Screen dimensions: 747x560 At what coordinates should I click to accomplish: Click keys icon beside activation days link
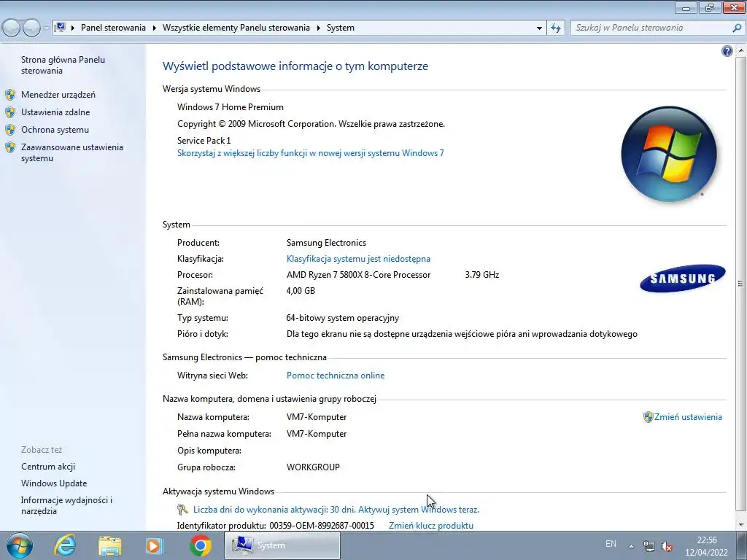pos(182,510)
